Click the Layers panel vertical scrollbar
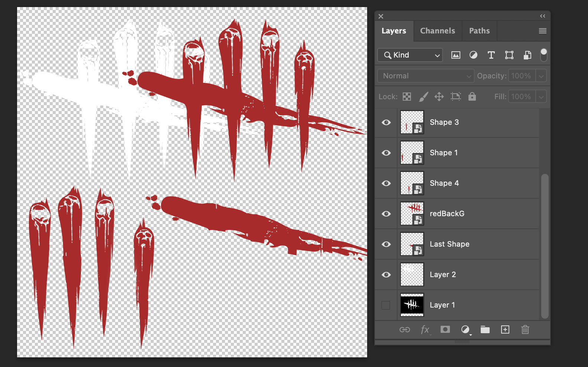 pyautogui.click(x=545, y=246)
